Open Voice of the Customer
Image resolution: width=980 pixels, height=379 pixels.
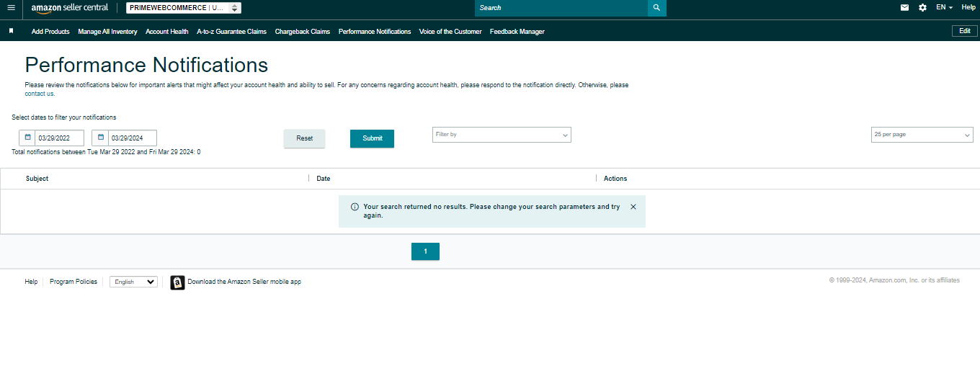[450, 32]
